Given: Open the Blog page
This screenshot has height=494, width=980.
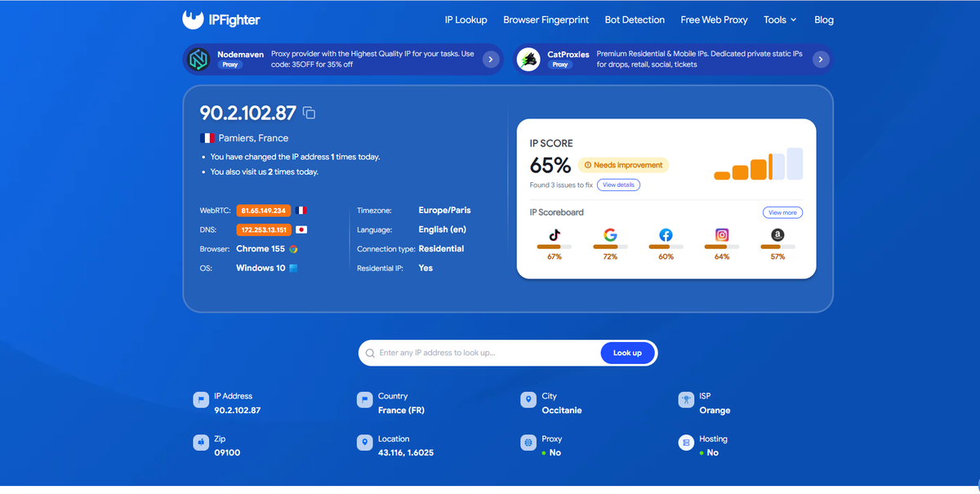Looking at the screenshot, I should point(824,20).
